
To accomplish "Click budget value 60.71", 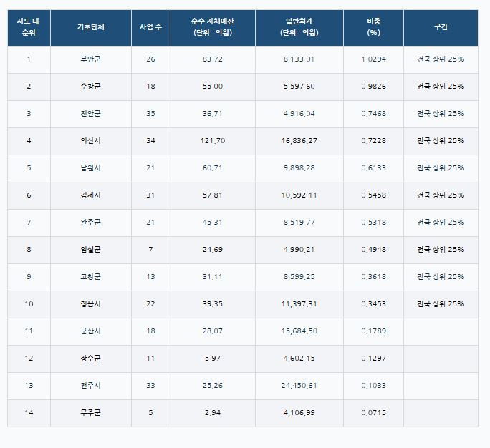I will point(213,168).
